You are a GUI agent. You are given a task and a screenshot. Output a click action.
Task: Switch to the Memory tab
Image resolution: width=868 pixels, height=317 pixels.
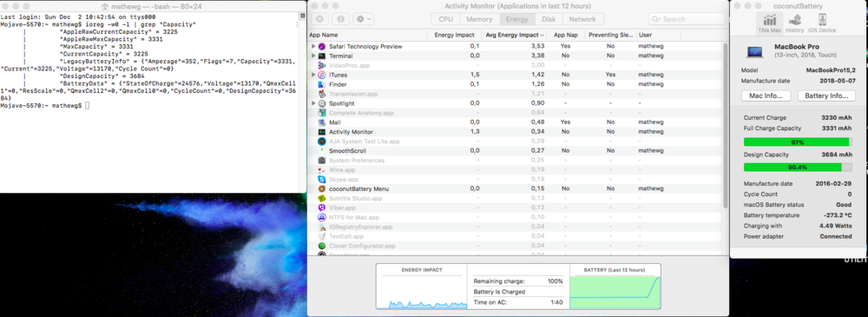(x=479, y=19)
